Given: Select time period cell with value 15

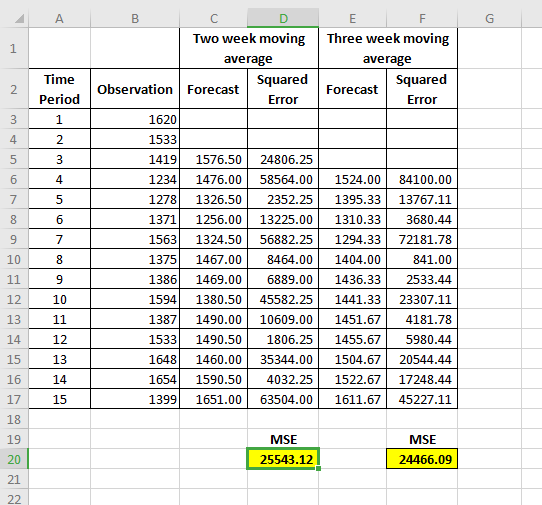Looking at the screenshot, I should pos(59,399).
